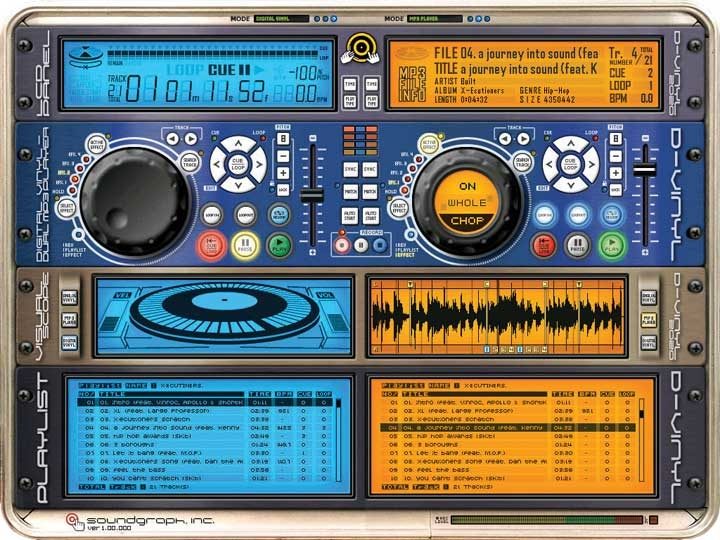Click the right deck center Cue/Loop button
720x540 pixels.
tap(571, 164)
